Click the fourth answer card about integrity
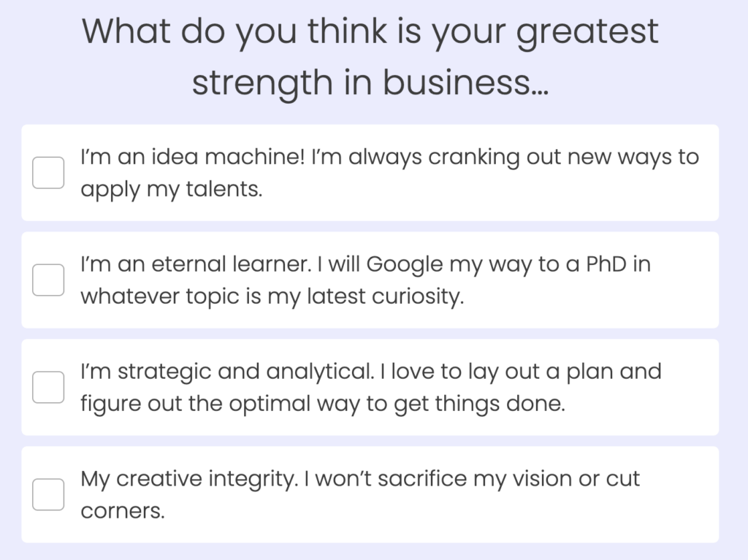 [x=370, y=494]
